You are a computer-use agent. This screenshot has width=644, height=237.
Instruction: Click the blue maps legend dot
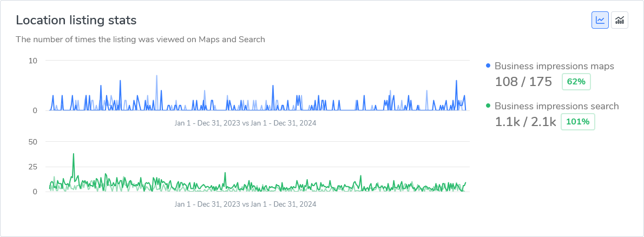[488, 66]
